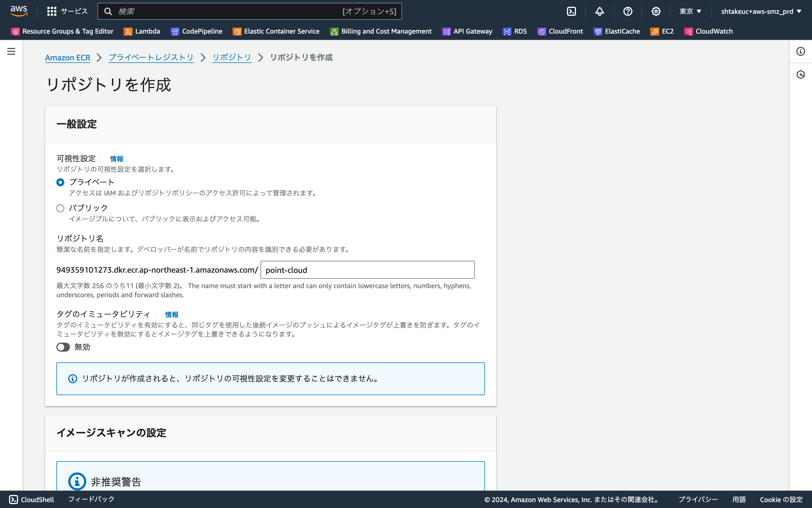Open 情報 link next to 可視性設定
This screenshot has height=508, width=812.
[x=117, y=159]
